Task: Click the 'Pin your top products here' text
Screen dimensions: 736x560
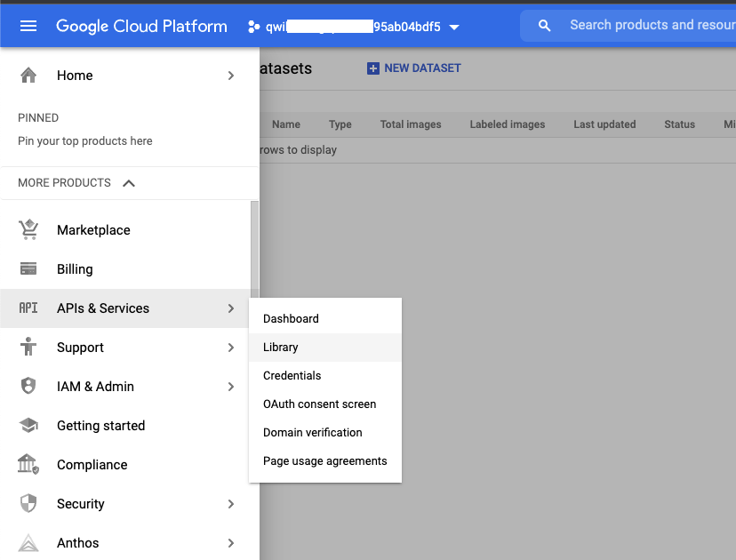Action: click(85, 140)
